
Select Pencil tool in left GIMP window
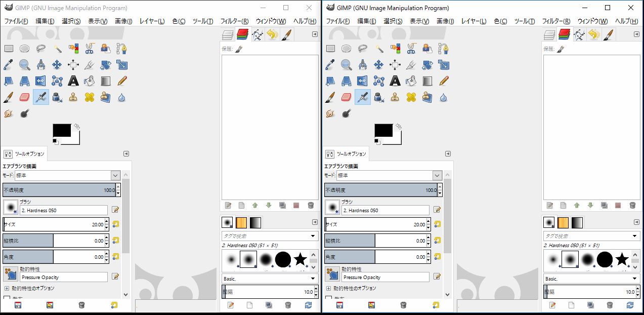click(122, 81)
